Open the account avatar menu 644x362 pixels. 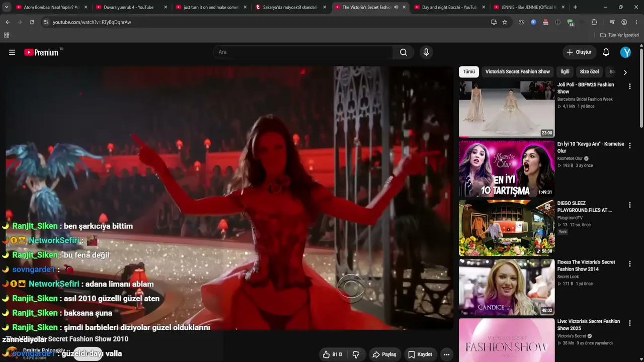[x=625, y=52]
